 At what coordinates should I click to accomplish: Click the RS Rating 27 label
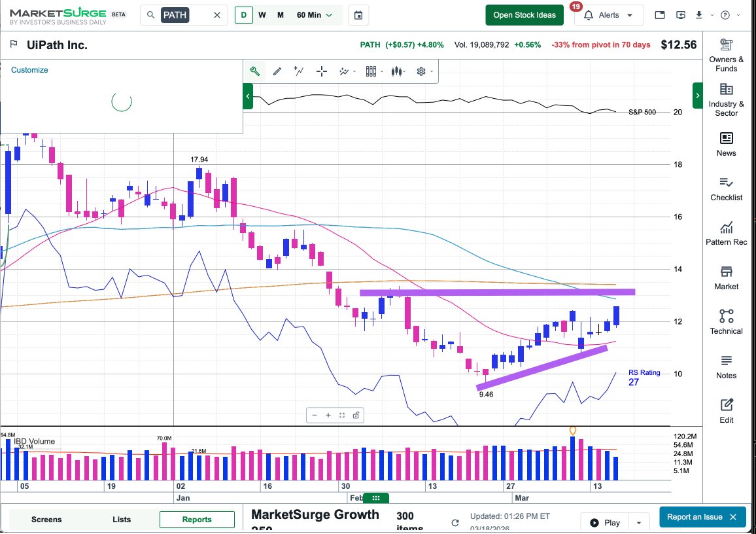[x=644, y=377]
